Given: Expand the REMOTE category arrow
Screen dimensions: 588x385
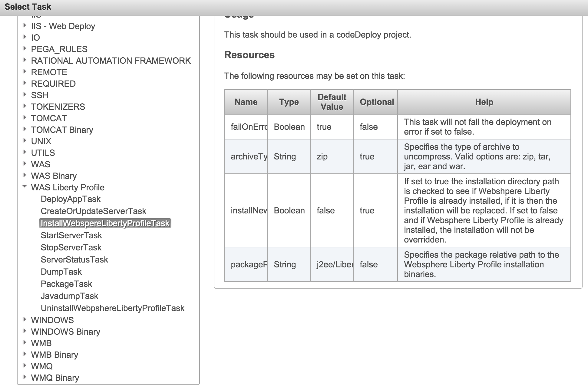Looking at the screenshot, I should tap(25, 72).
